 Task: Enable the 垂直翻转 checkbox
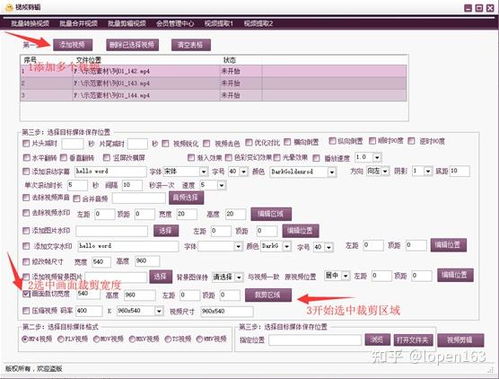(x=64, y=157)
